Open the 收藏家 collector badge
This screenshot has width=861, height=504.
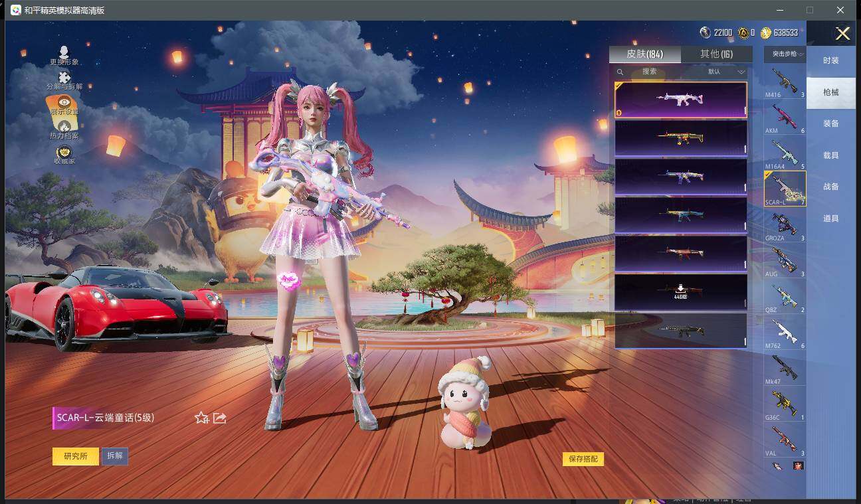pyautogui.click(x=64, y=152)
